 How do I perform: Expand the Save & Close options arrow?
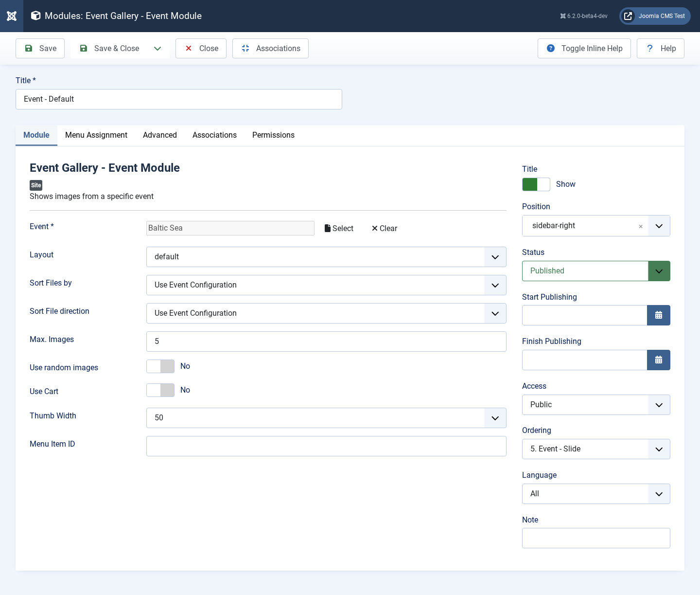157,48
